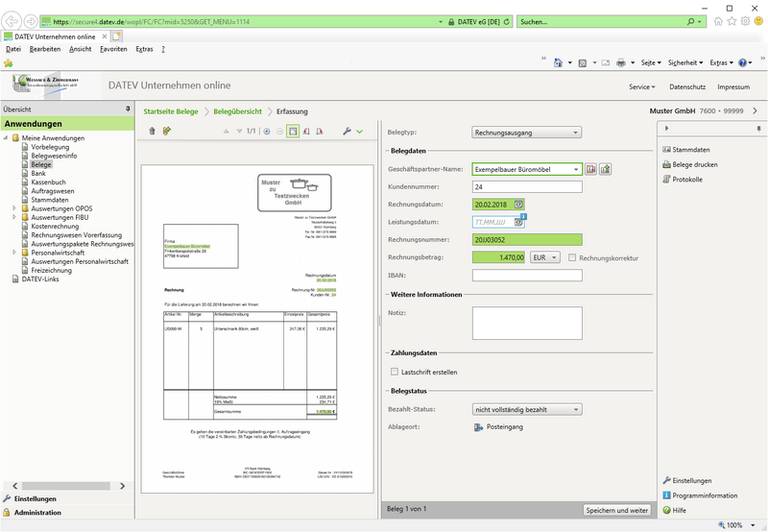Open the Leistungsdatum calendar picker
Screen dimensions: 768x532
pyautogui.click(x=518, y=223)
